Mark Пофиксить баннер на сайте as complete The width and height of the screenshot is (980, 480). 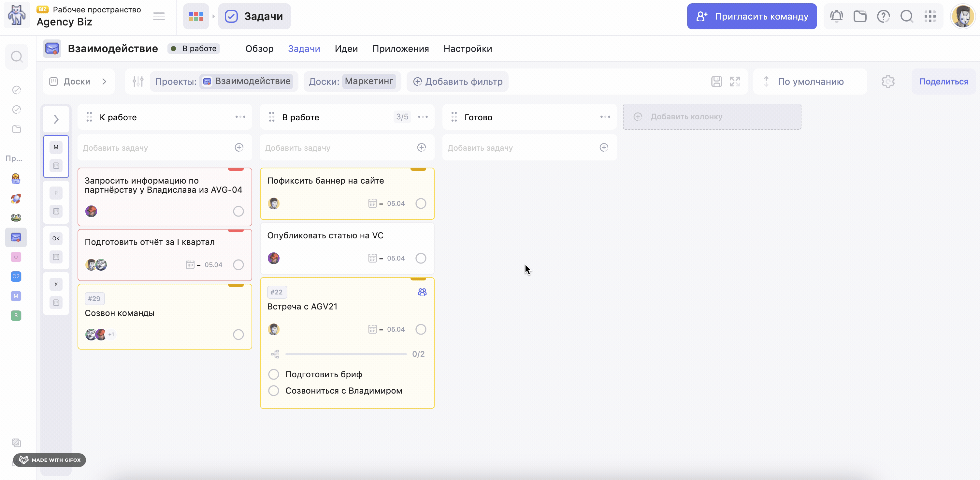[x=421, y=204]
